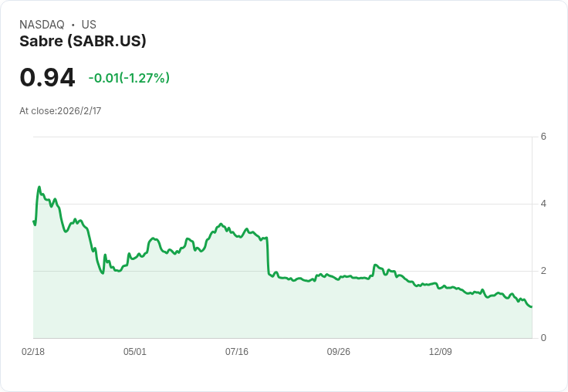Click the current price 0.94
This screenshot has width=568, height=392.
tap(47, 77)
